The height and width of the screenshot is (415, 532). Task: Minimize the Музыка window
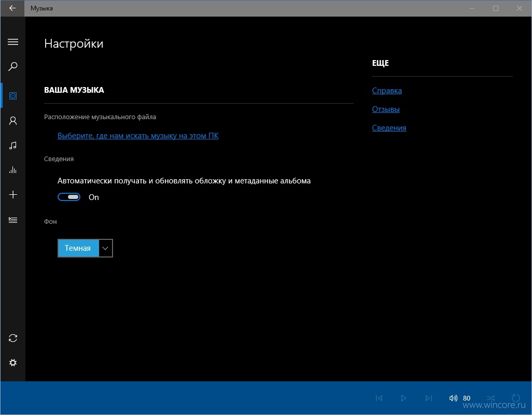point(472,8)
